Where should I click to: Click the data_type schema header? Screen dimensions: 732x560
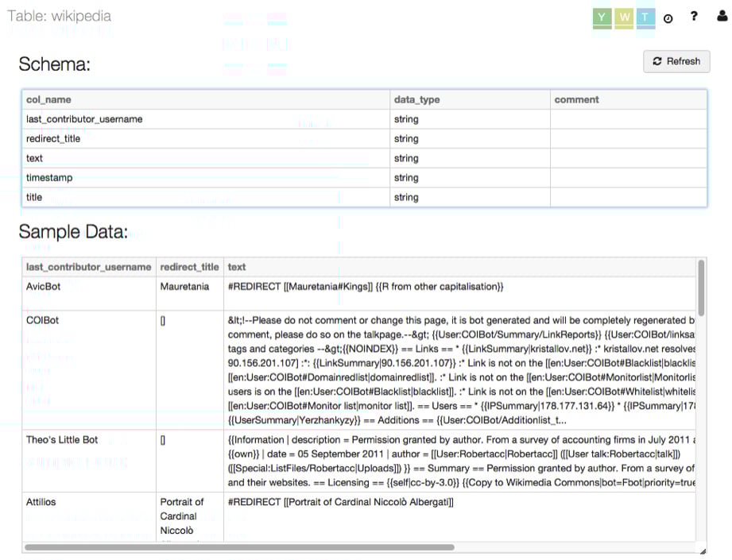(470, 100)
